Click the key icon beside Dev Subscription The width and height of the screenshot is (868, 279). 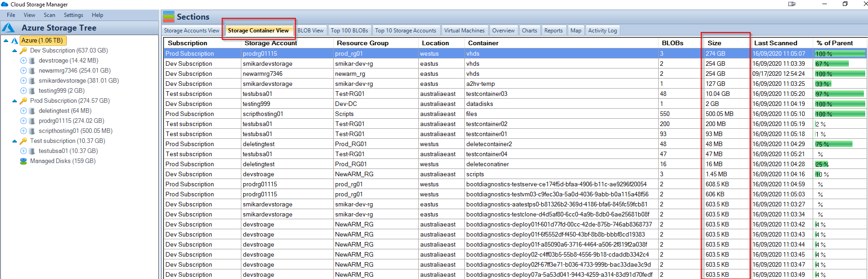pos(23,51)
